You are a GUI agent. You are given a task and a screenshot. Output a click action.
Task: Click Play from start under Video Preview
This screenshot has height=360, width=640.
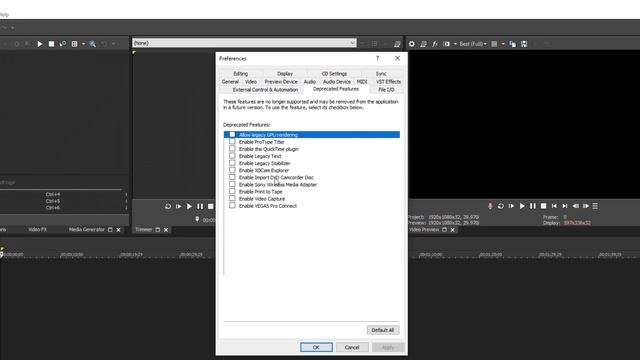point(511,206)
